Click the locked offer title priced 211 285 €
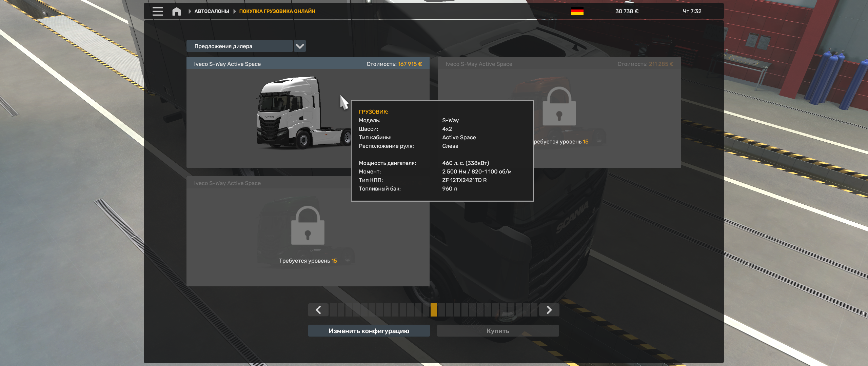This screenshot has height=366, width=868. click(x=479, y=64)
